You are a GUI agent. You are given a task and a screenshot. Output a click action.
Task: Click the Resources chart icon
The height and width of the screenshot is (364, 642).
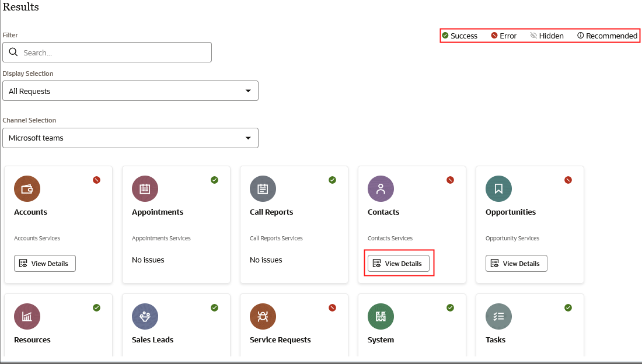click(27, 317)
